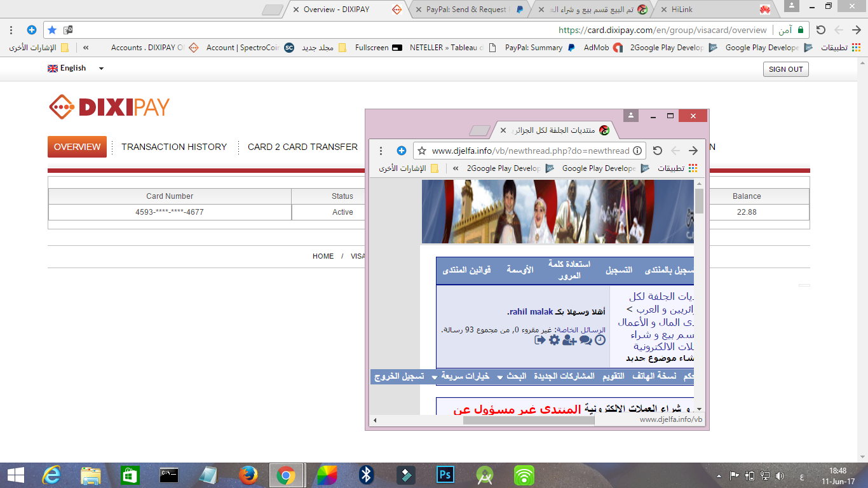868x488 pixels.
Task: Switch to the PayPal: Send & Request tab
Action: click(x=468, y=10)
